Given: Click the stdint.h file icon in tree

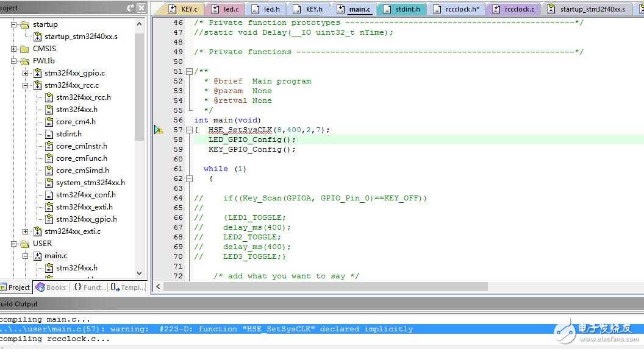Looking at the screenshot, I should [x=49, y=134].
